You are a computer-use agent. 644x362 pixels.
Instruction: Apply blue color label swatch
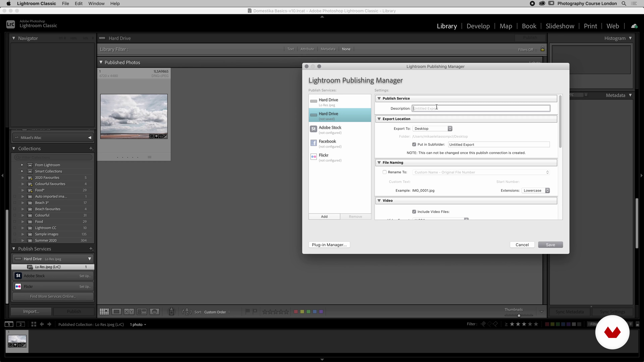coord(315,312)
